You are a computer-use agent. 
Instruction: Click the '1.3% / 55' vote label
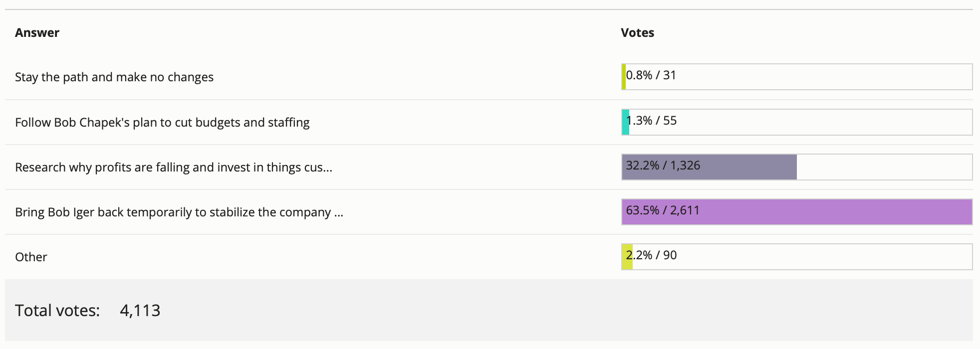point(651,121)
